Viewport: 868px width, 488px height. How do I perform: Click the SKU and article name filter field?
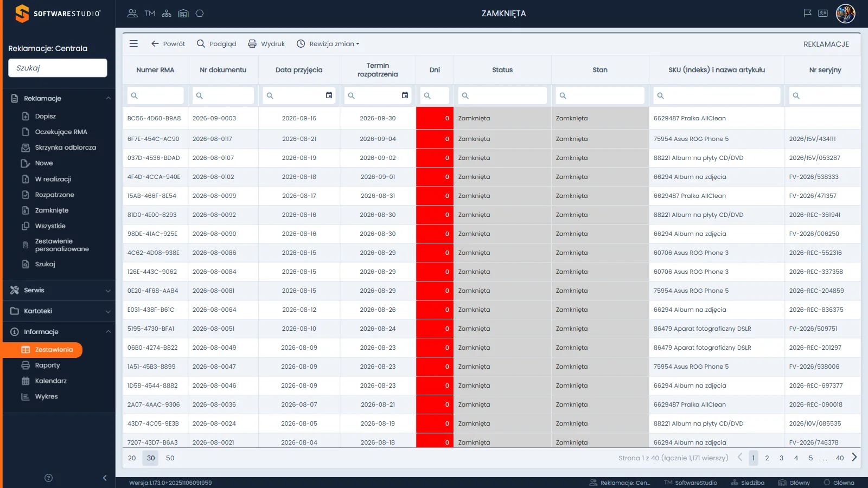(717, 95)
